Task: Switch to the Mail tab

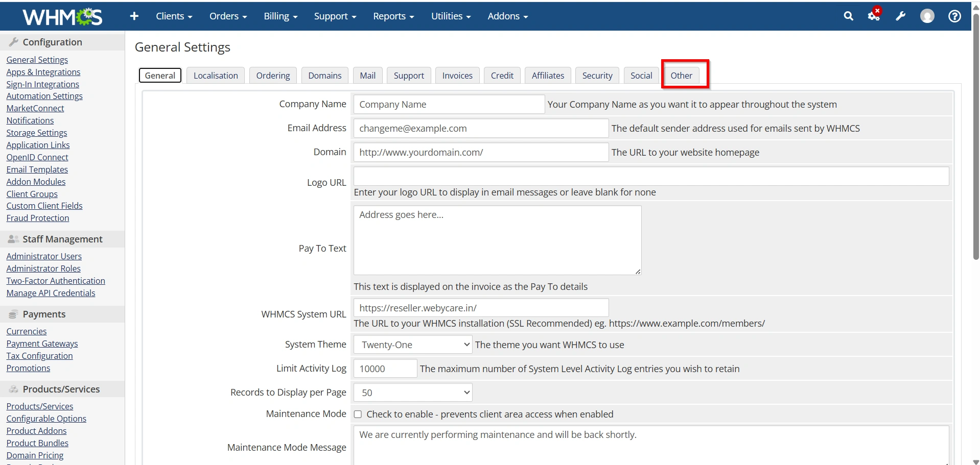Action: click(x=368, y=76)
